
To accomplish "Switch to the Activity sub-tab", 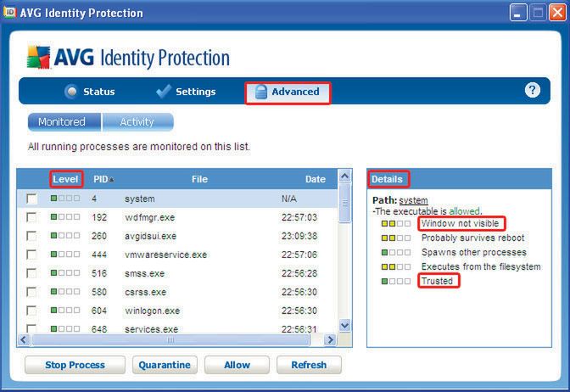I will (x=137, y=122).
